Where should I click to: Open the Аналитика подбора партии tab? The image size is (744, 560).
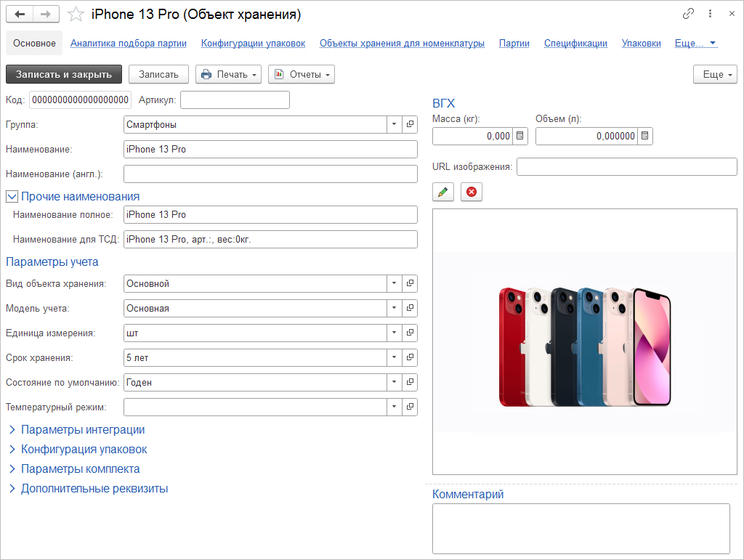[x=128, y=43]
